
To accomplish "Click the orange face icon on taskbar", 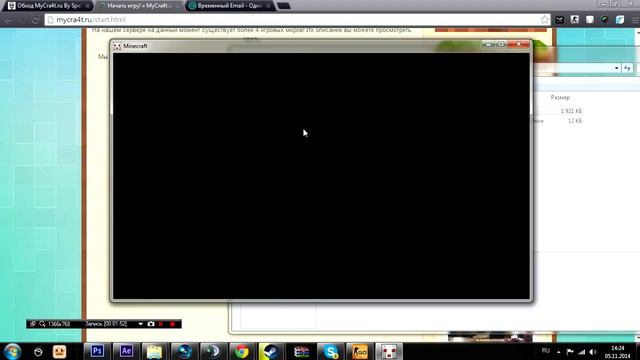I will click(x=60, y=352).
